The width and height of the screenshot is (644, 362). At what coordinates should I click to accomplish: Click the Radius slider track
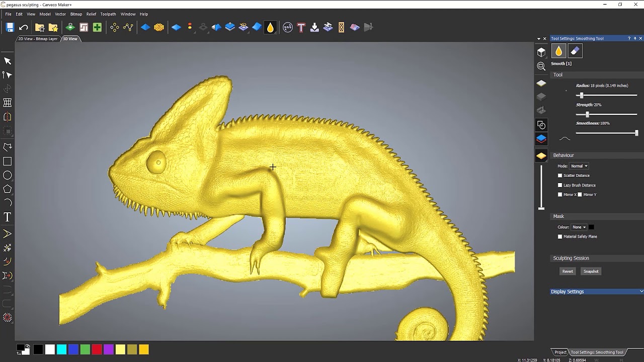(x=606, y=95)
